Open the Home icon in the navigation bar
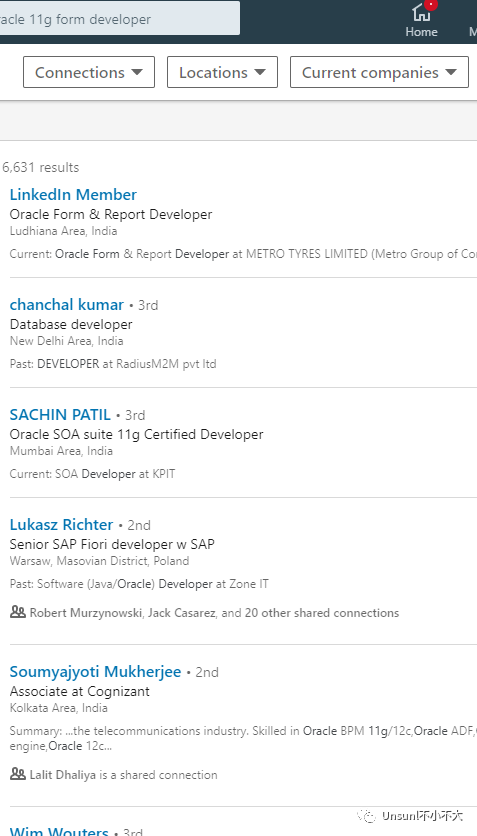The height and width of the screenshot is (836, 477). [x=421, y=12]
